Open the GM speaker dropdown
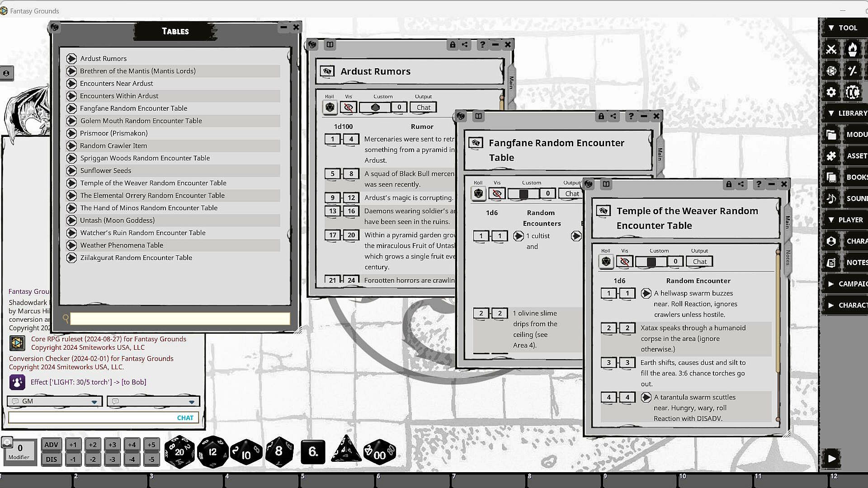 (x=94, y=402)
